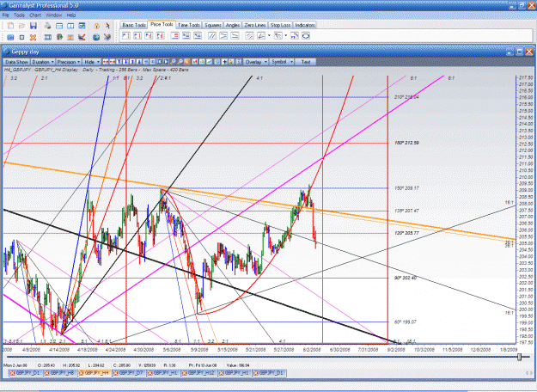
Task: Click the Open folder icon
Action: 22,26
